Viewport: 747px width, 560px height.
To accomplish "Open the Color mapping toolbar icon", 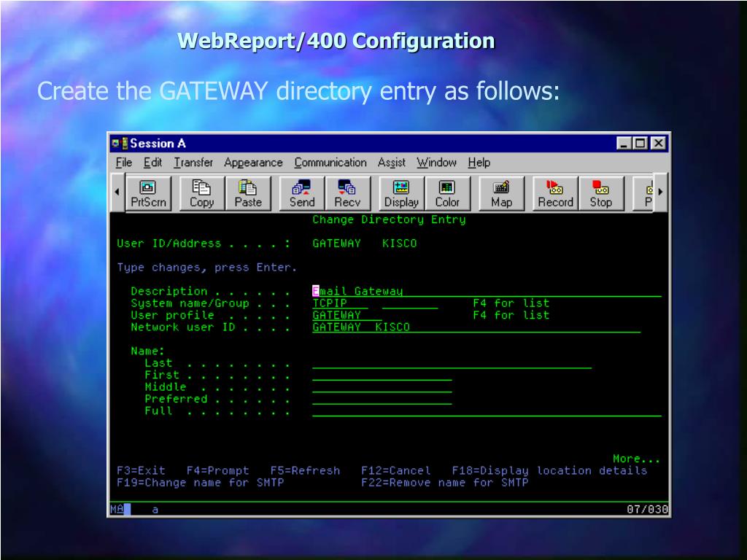I will coord(447,192).
